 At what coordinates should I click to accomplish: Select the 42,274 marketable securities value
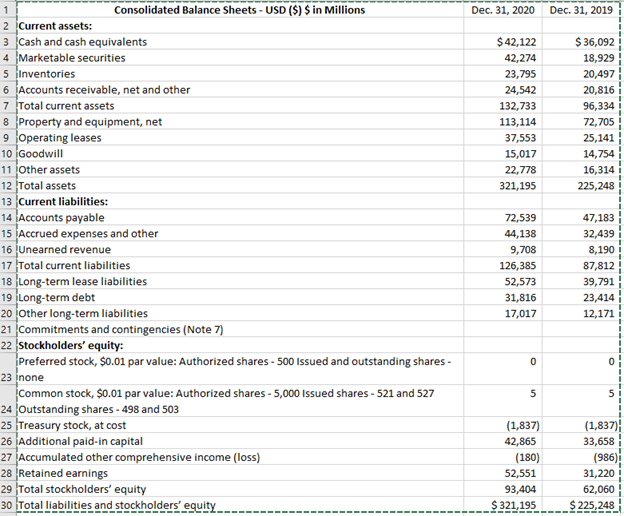[x=503, y=58]
